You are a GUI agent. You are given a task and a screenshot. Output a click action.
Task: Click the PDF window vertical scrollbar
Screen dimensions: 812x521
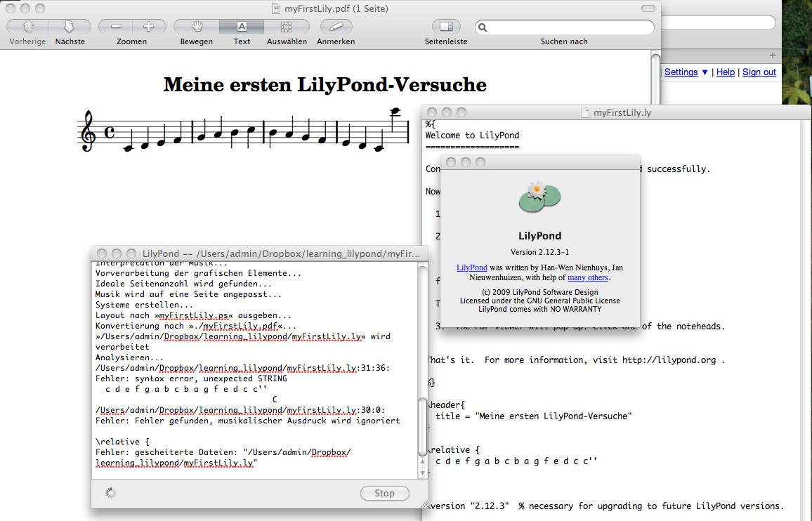655,78
